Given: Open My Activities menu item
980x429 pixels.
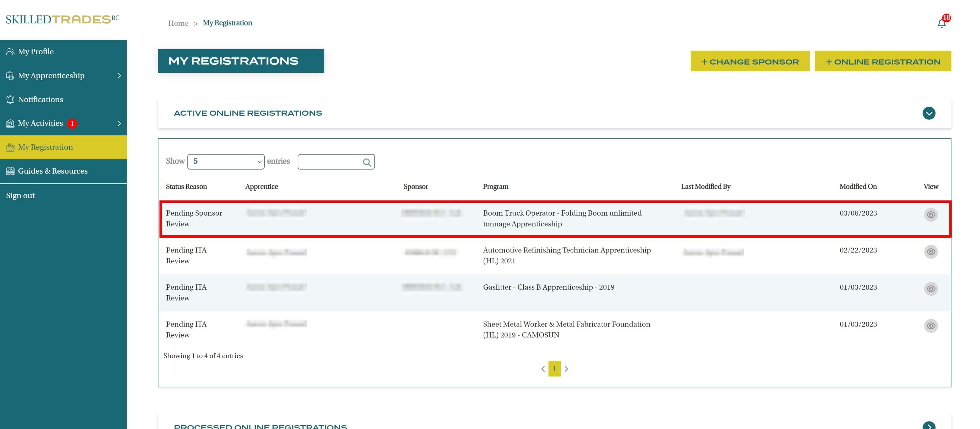Looking at the screenshot, I should coord(40,123).
